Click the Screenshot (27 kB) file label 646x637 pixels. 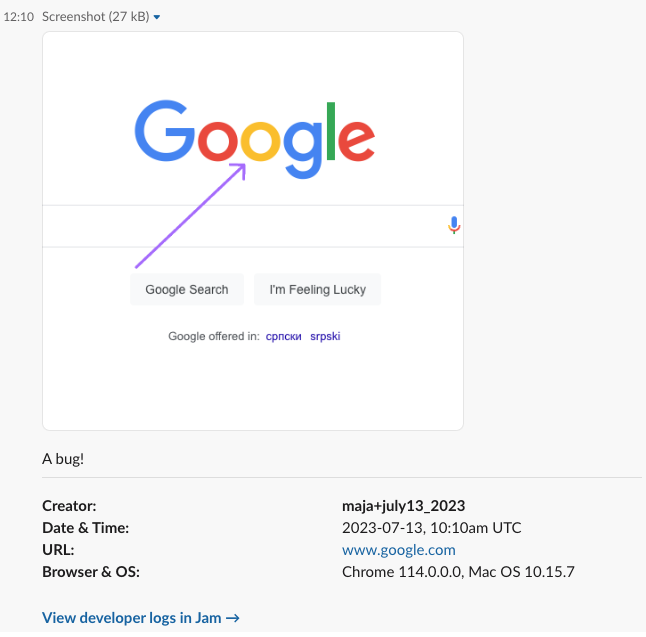(96, 18)
